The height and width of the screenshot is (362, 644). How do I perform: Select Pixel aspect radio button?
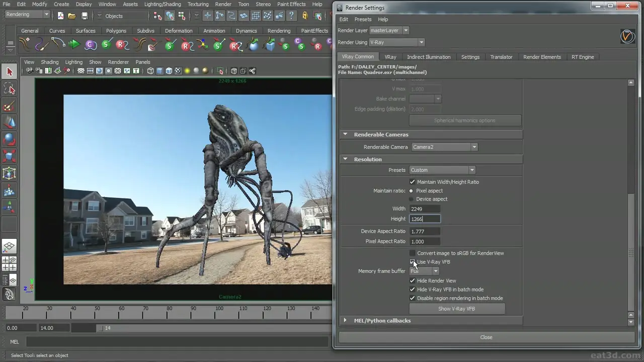(x=412, y=191)
